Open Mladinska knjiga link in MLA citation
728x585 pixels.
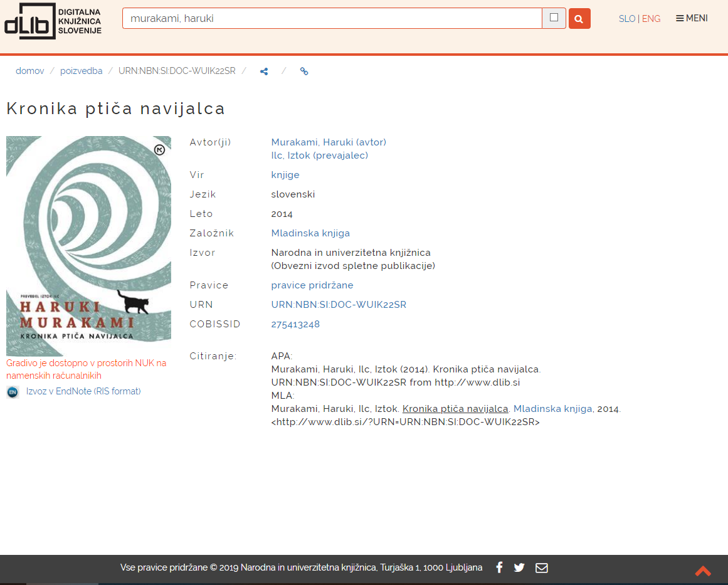click(x=552, y=409)
